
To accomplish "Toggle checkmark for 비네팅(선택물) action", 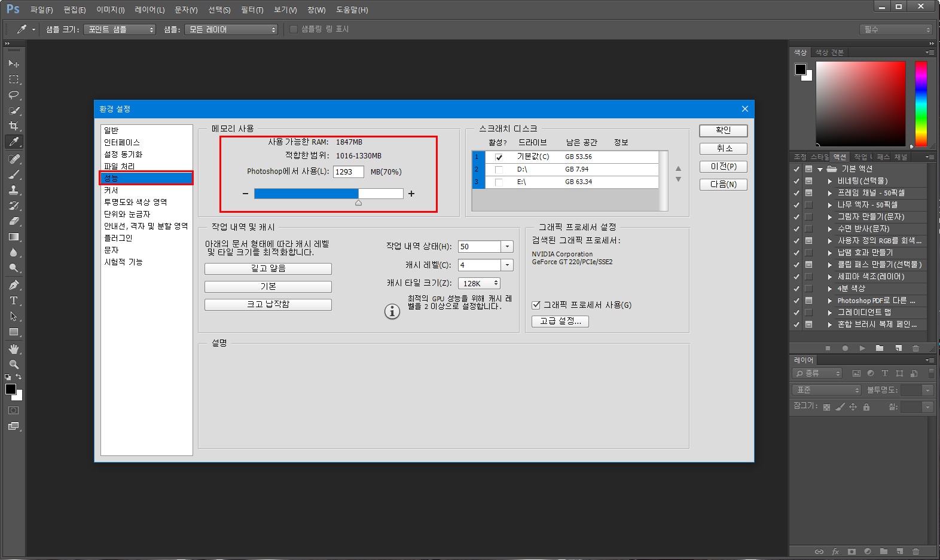I will 796,181.
